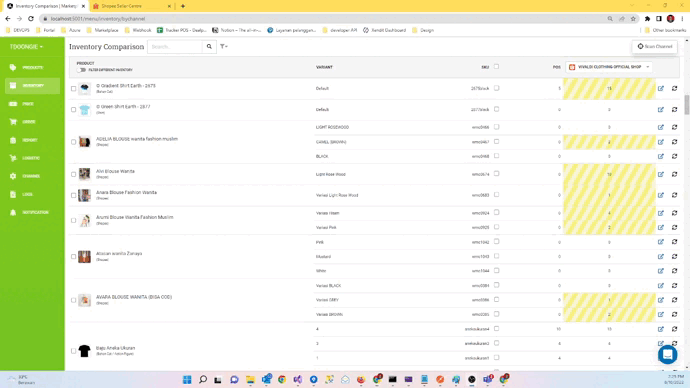This screenshot has height=388, width=690.
Task: Focus the inventory search input field
Action: click(x=175, y=47)
